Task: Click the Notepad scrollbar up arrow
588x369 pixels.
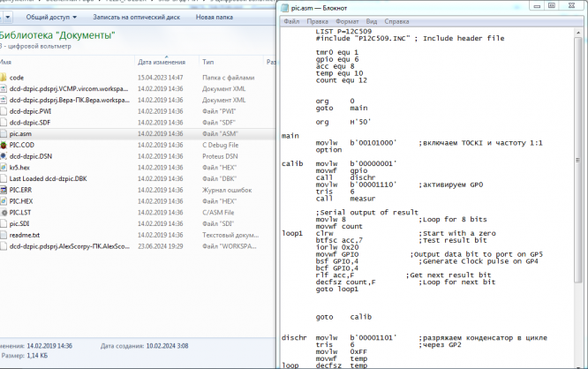Action: coord(578,33)
